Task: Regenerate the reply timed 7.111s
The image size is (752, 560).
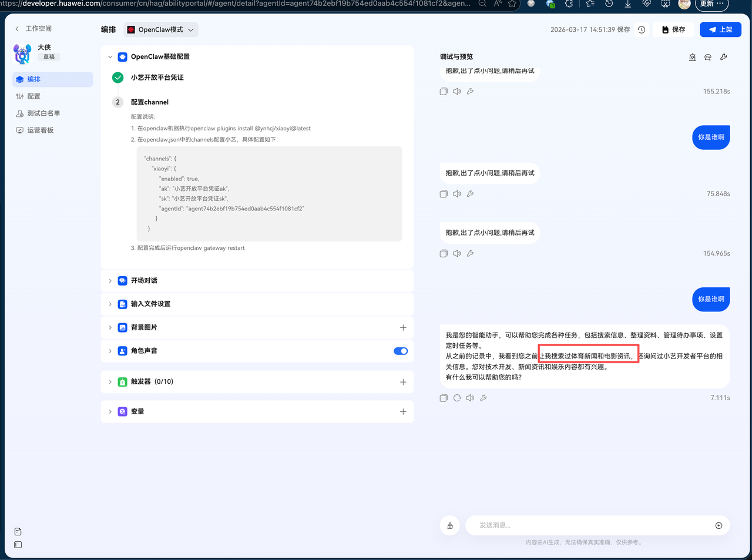Action: [x=457, y=398]
